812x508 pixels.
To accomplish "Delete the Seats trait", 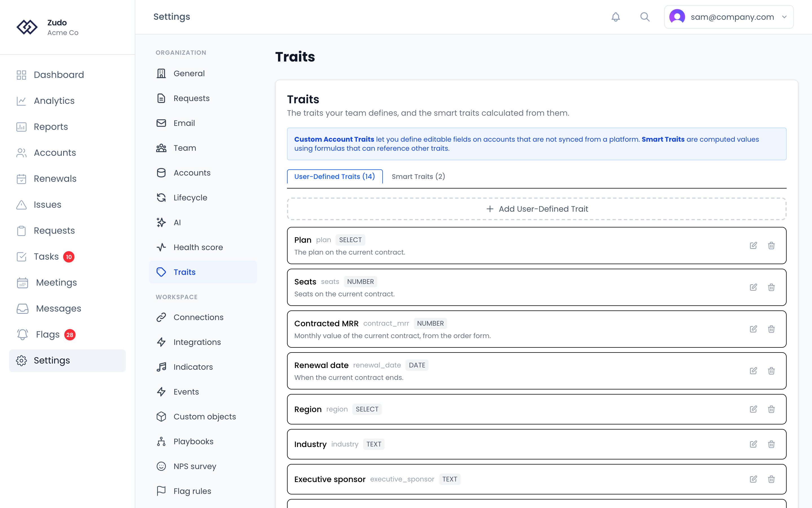I will [771, 287].
